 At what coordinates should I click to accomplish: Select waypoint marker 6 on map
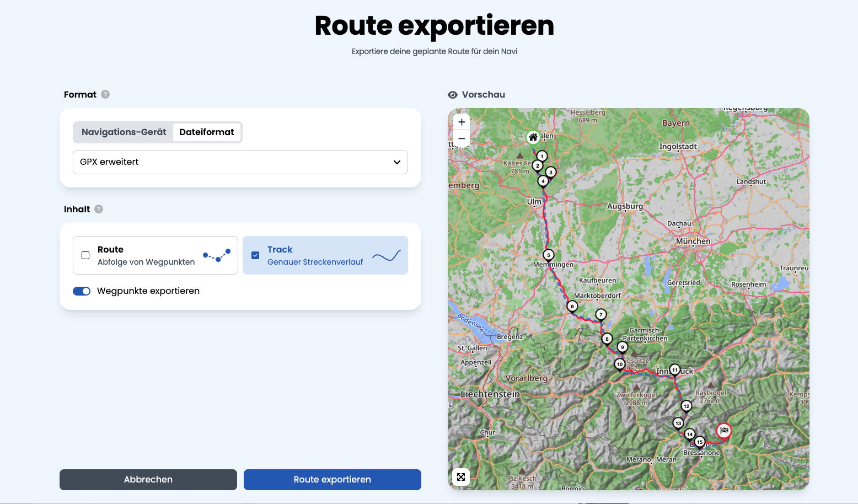572,307
